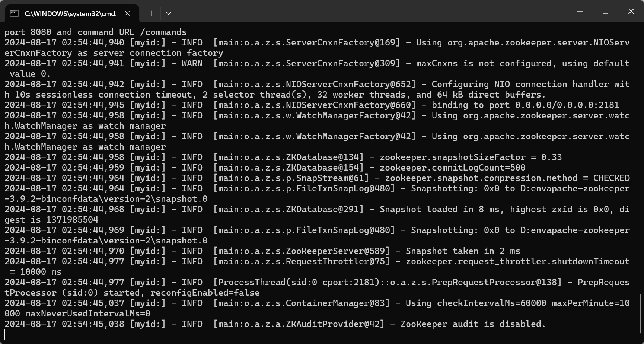Click 'port 8080 and command URL /commands' line
Screen dimensions: 644x344
96,32
